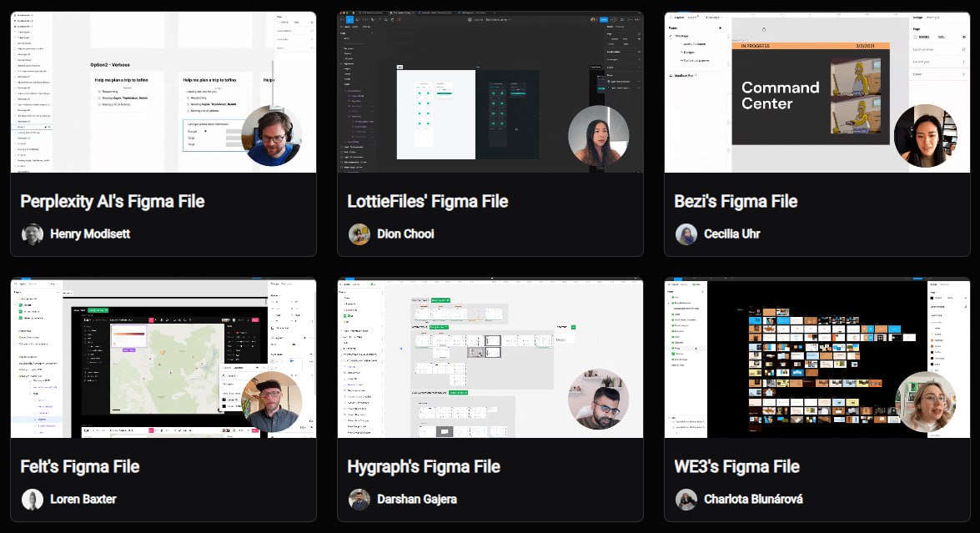This screenshot has width=980, height=533.
Task: Click the Command Center heading in Bezi preview
Action: coord(780,96)
